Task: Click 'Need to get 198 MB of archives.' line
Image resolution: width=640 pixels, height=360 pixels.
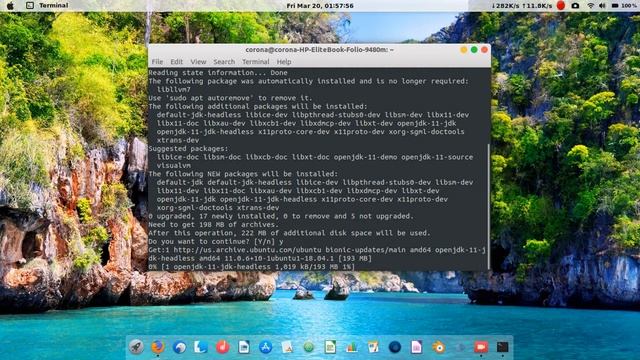Action: click(x=213, y=224)
